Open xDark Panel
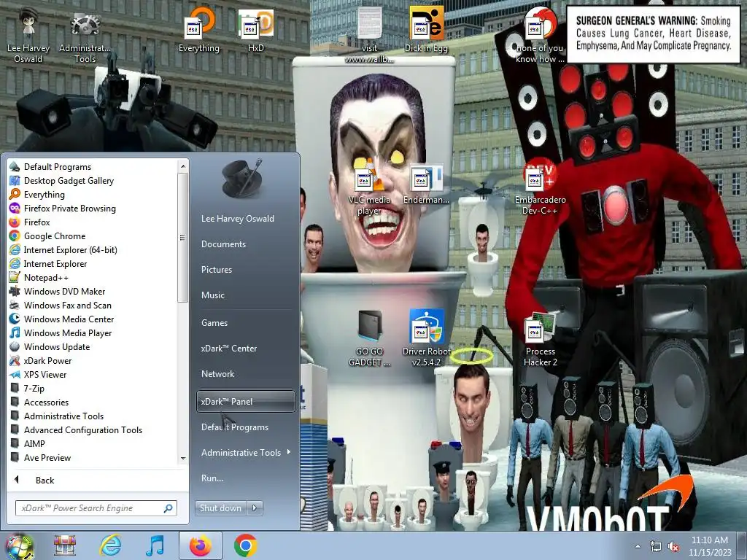747x560 pixels. coord(245,402)
